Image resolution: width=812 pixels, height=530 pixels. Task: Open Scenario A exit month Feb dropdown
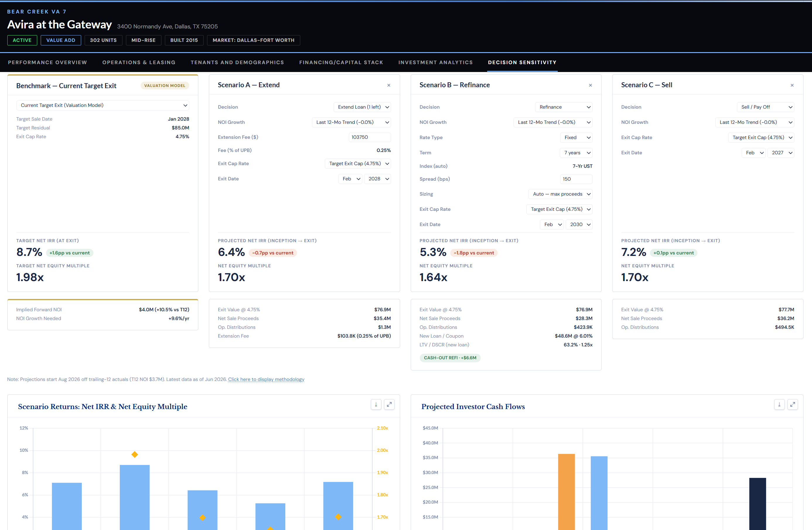pyautogui.click(x=350, y=179)
